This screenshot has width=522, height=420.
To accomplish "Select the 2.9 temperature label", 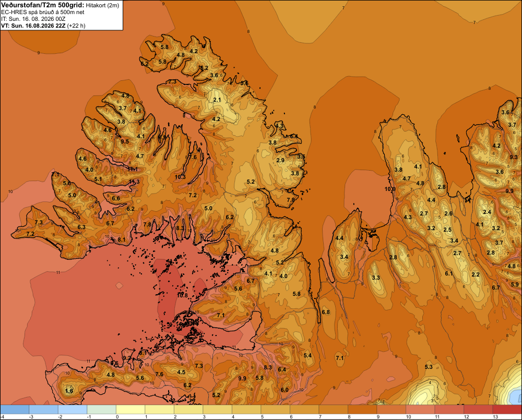I will 280,160.
